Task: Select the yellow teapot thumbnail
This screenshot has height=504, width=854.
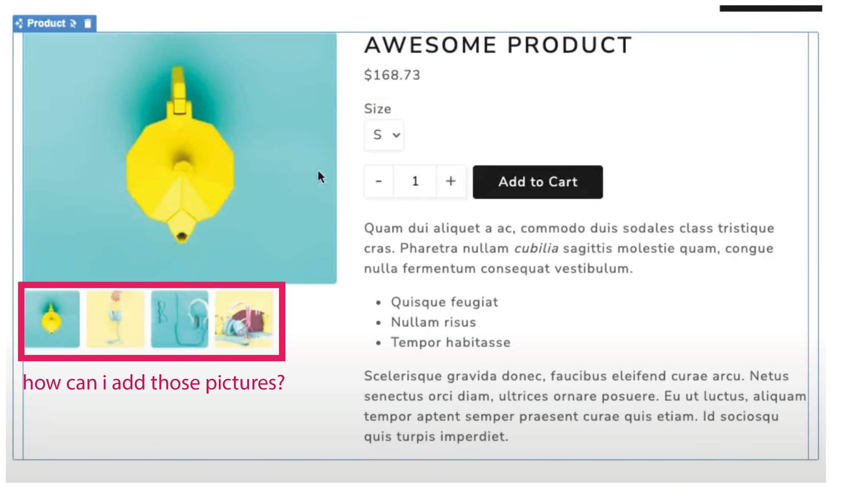Action: (52, 319)
